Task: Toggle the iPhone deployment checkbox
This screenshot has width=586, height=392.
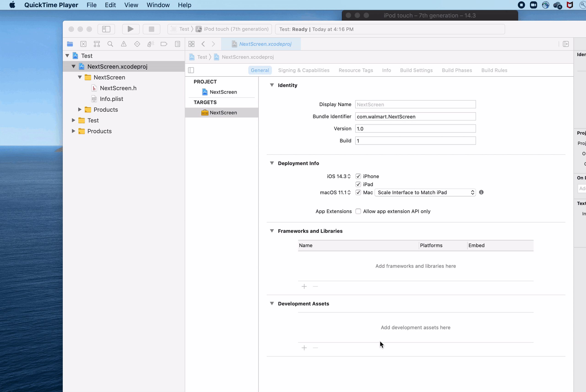Action: 358,176
